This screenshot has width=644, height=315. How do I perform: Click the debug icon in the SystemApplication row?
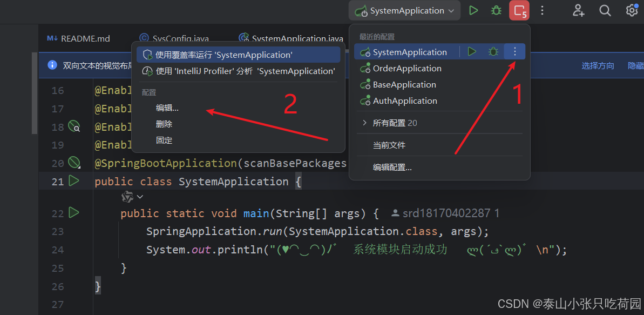493,52
